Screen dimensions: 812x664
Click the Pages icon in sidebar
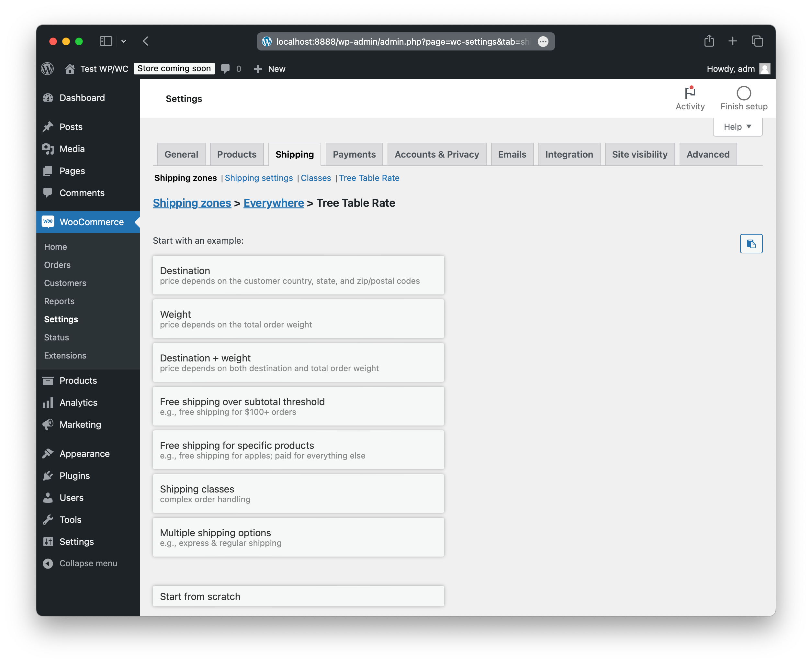pyautogui.click(x=48, y=171)
